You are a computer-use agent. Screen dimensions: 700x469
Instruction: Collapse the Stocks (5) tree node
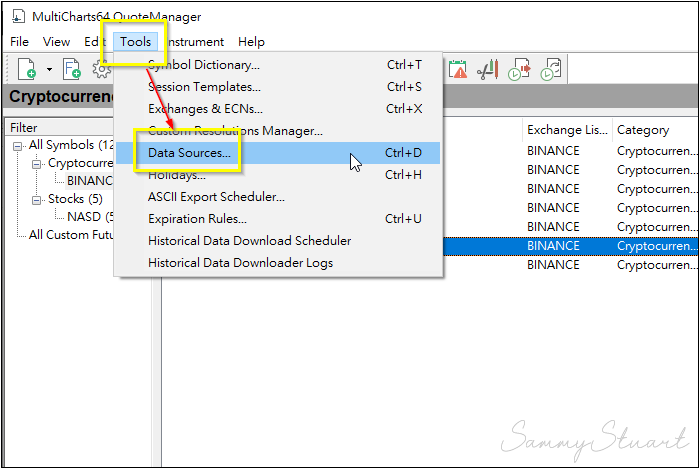pyautogui.click(x=37, y=199)
